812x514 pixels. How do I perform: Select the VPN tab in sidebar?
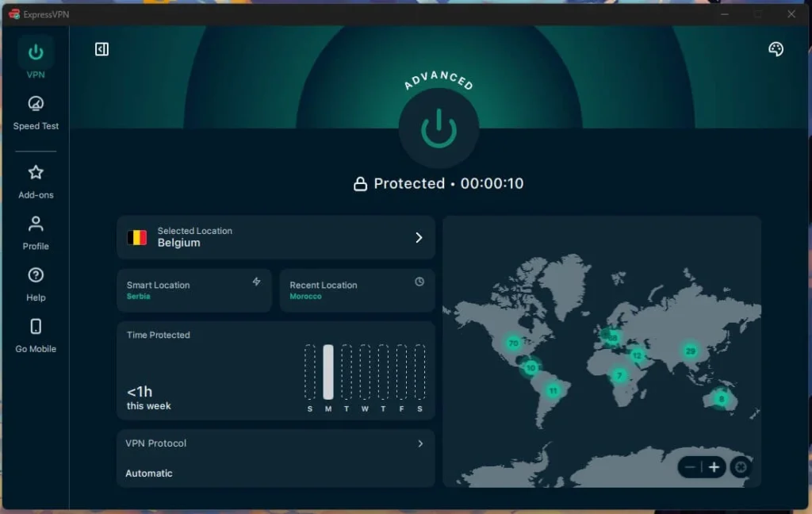point(36,58)
